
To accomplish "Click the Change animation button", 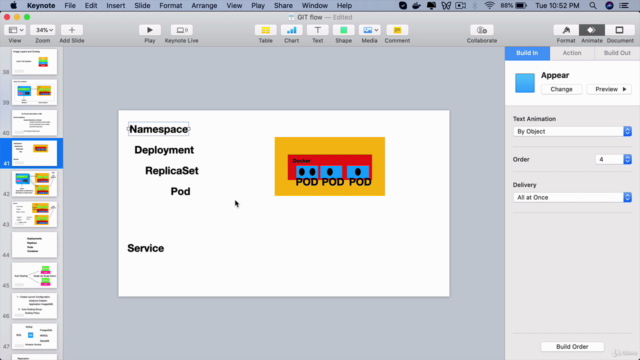I will click(x=561, y=89).
